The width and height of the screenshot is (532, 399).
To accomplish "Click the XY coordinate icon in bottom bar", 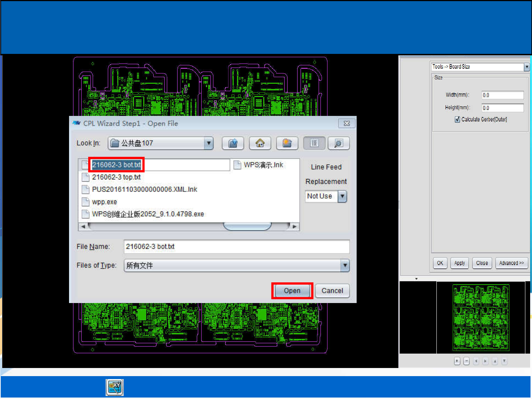I will coord(114,388).
